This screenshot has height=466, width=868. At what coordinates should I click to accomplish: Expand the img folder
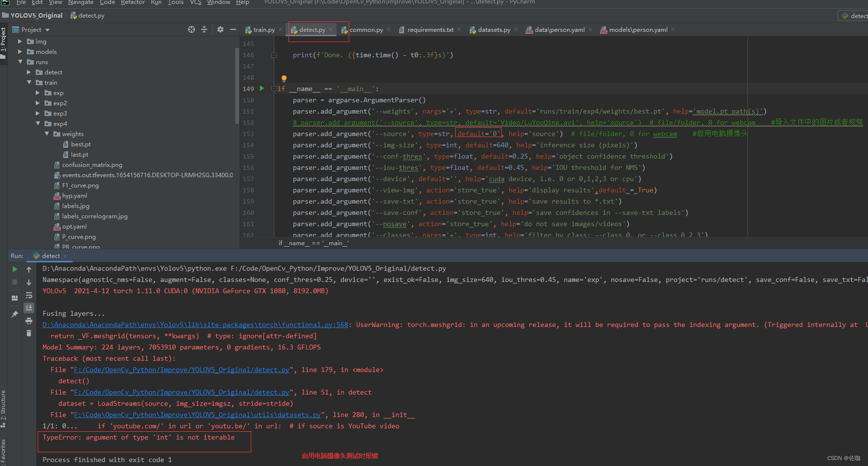[20, 42]
